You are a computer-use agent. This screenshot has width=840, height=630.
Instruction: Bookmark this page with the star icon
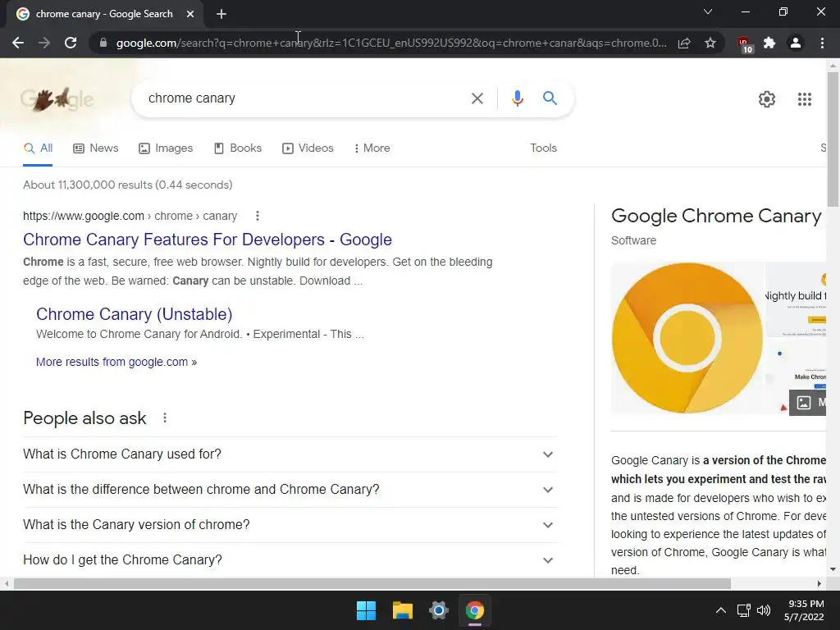710,43
